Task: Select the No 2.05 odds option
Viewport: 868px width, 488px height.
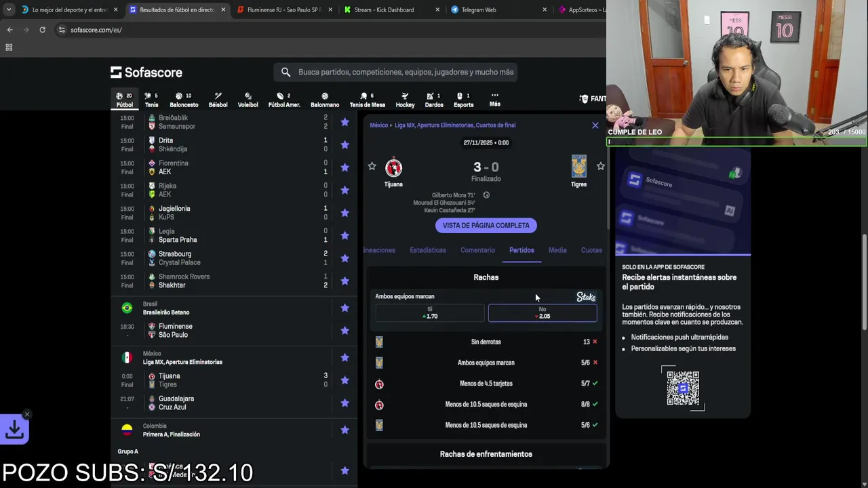Action: [542, 312]
